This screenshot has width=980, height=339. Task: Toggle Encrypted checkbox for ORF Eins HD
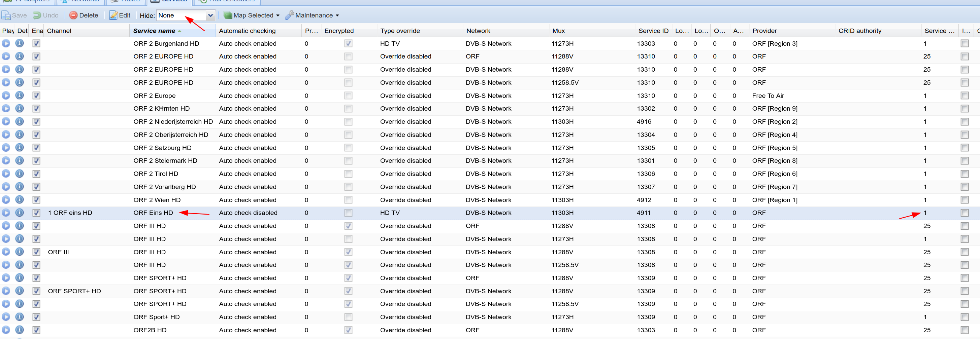pyautogui.click(x=348, y=213)
